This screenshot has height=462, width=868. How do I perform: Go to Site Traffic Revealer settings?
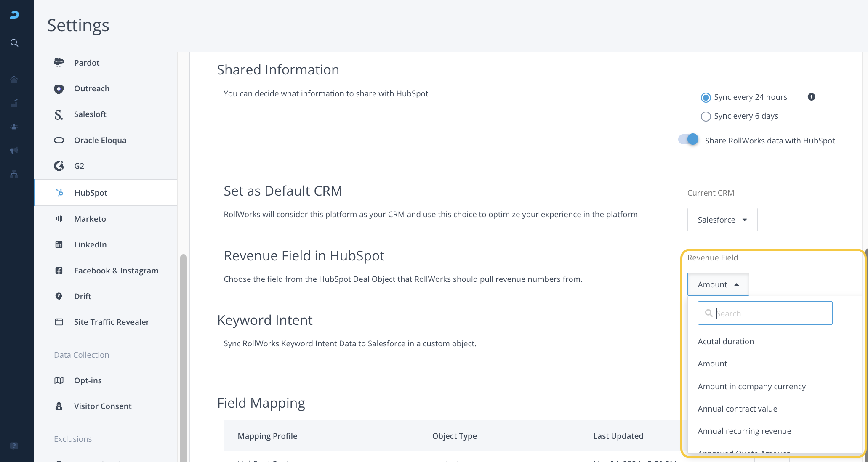[111, 322]
